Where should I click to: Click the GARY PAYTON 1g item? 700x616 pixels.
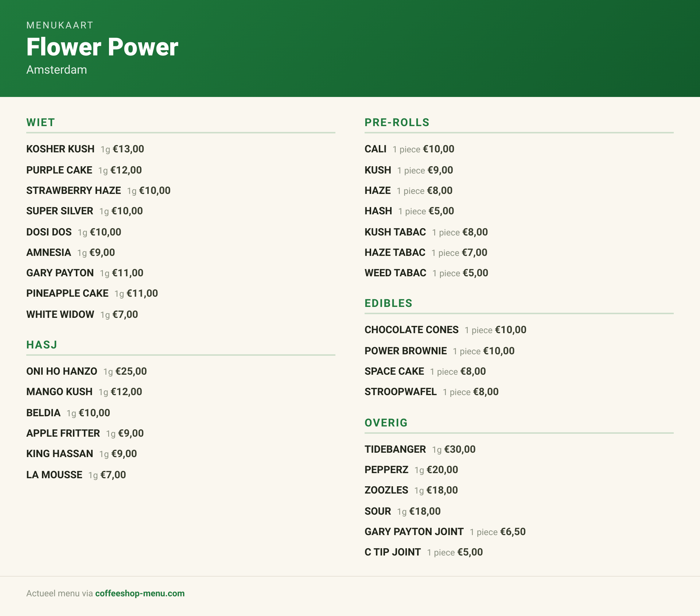pos(85,273)
